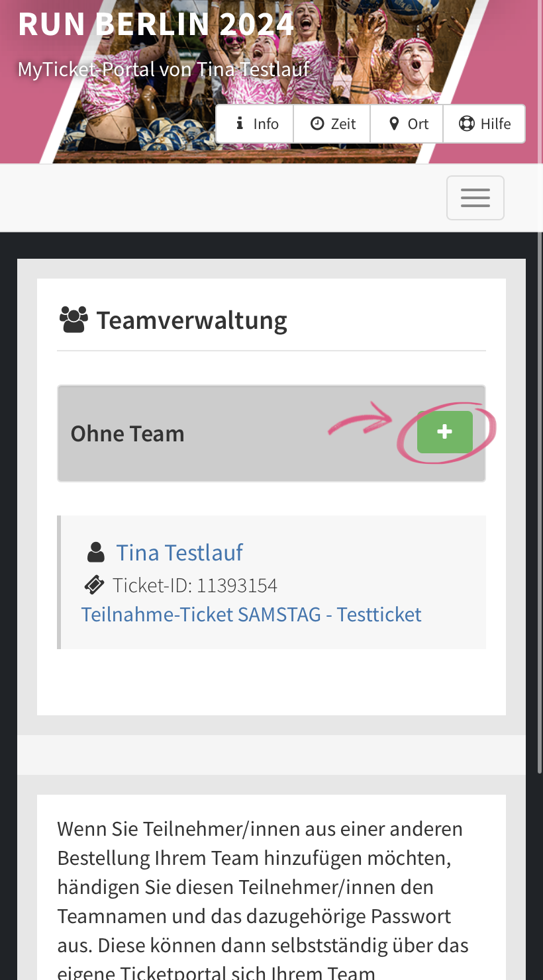Toggle the hamburger navigation menu
Image resolution: width=543 pixels, height=980 pixels.
475,197
